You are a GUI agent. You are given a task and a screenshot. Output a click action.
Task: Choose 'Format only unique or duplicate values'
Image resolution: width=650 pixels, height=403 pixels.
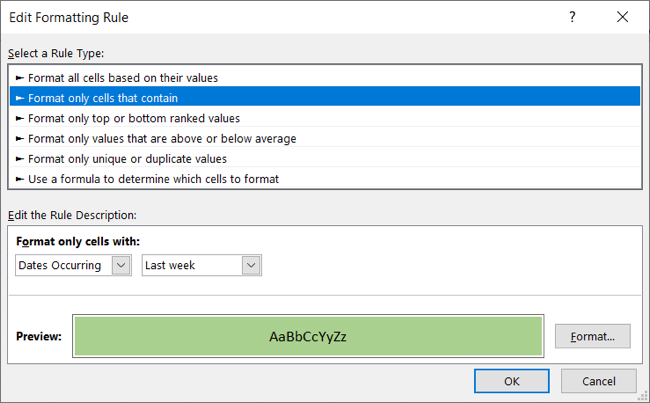pos(127,158)
